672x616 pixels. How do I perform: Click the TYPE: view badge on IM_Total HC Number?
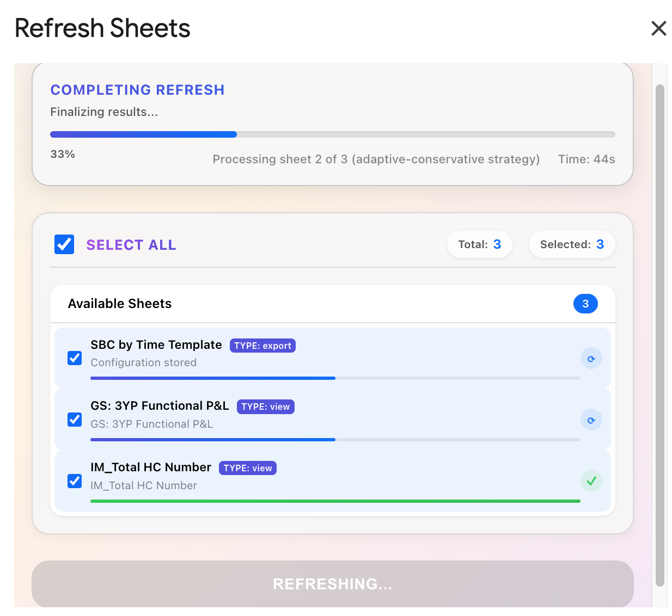pyautogui.click(x=247, y=467)
